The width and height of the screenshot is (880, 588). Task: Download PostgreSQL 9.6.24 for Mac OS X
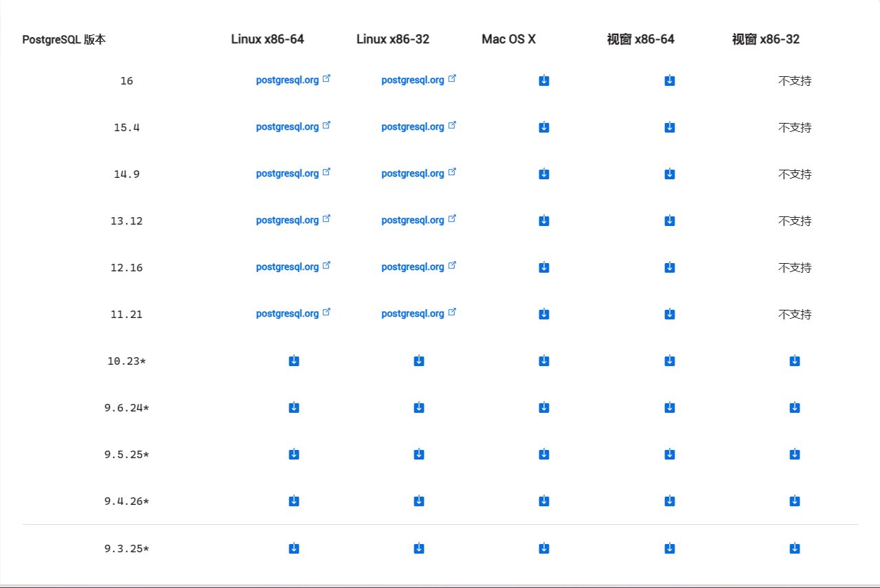(544, 407)
